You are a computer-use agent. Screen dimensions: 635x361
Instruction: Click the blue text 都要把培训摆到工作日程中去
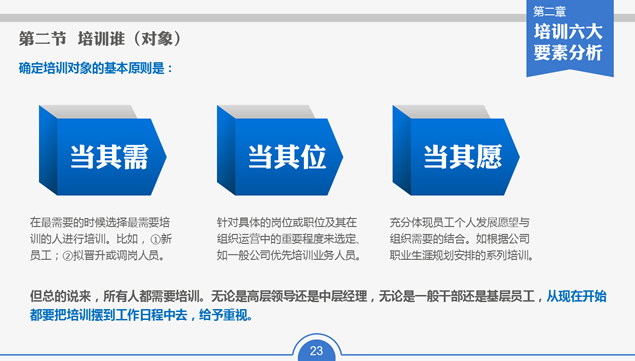[109, 315]
